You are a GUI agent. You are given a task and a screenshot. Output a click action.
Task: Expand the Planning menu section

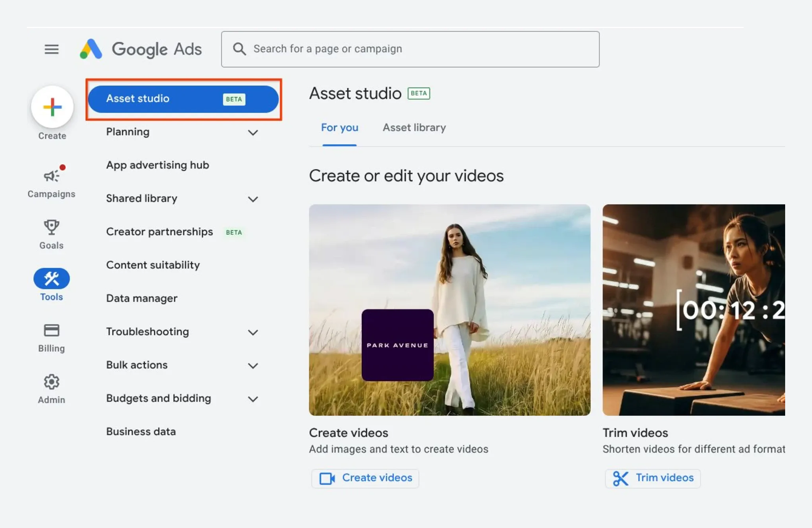click(x=253, y=133)
